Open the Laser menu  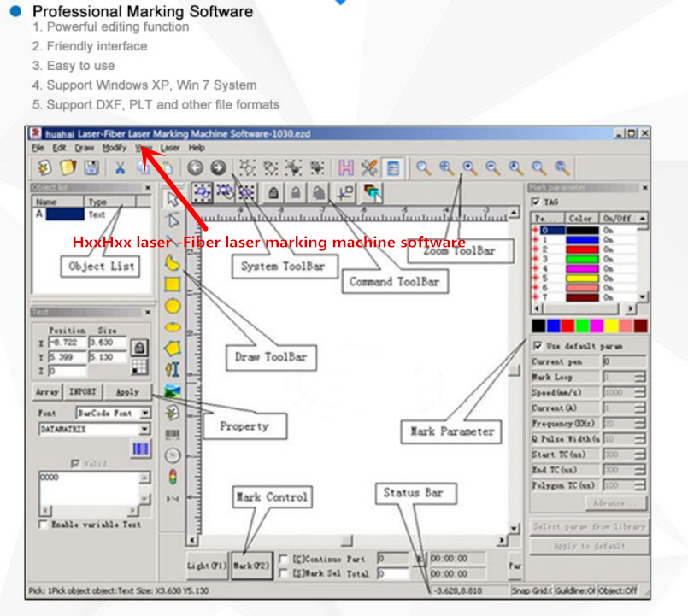[x=169, y=148]
